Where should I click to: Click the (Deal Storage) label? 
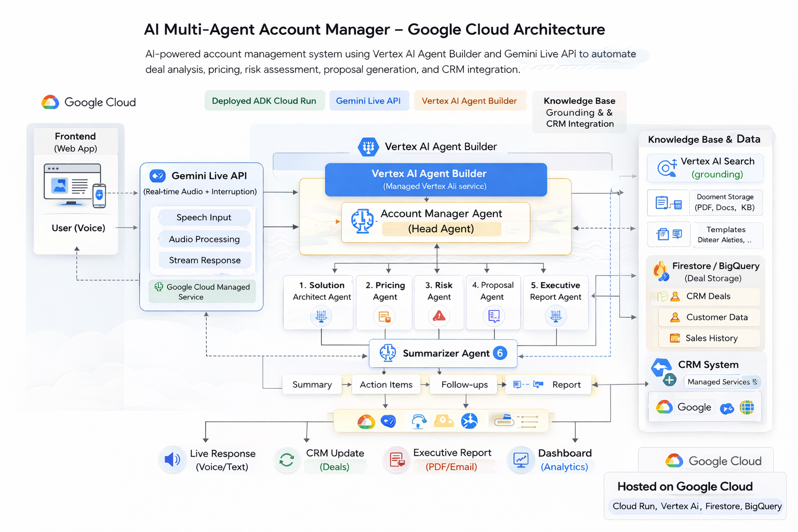click(x=713, y=278)
